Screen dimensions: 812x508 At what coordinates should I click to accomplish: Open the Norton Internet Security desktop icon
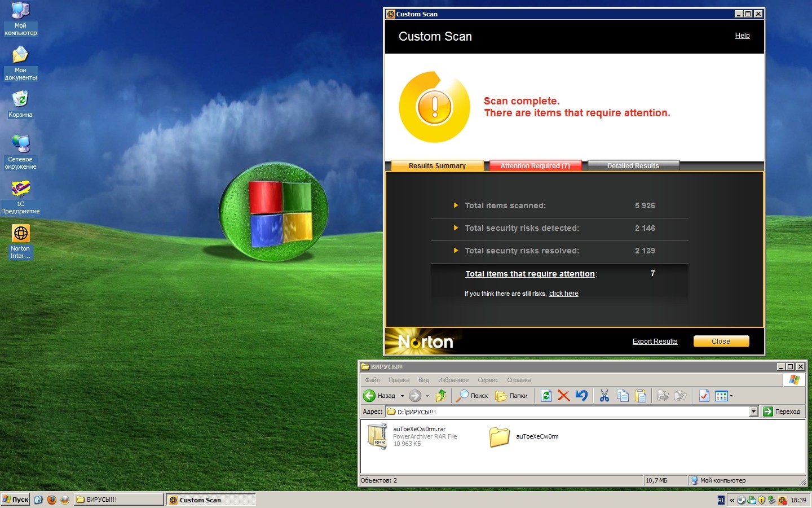click(x=21, y=240)
